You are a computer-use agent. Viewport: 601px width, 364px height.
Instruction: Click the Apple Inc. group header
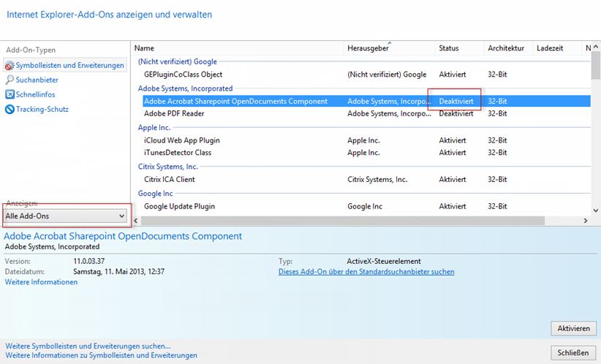click(x=154, y=128)
